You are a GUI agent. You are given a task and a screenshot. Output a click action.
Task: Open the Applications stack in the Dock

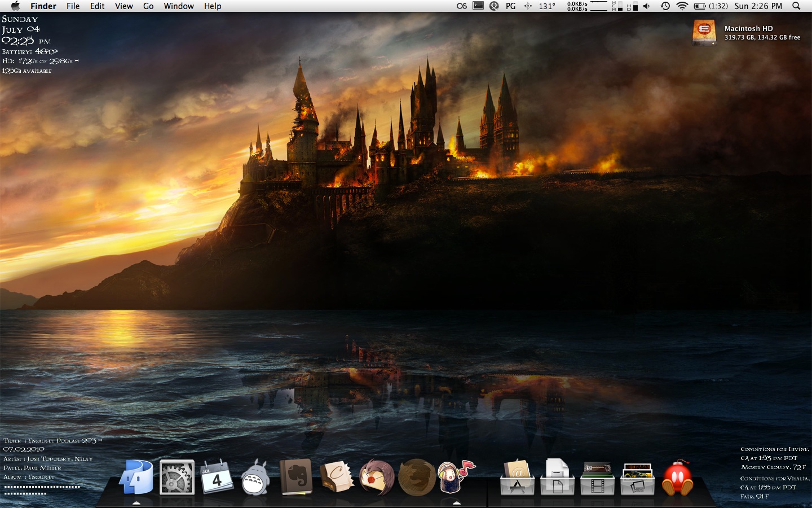[518, 478]
